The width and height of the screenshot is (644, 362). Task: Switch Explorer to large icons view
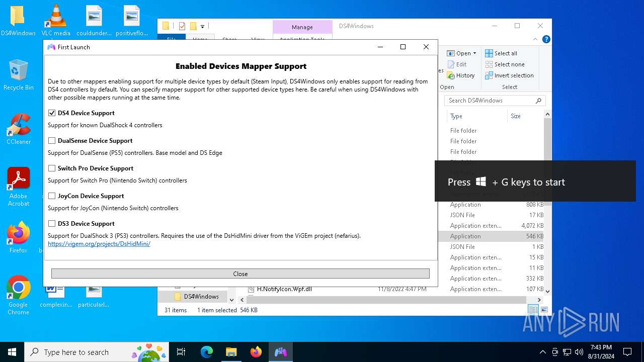click(544, 310)
